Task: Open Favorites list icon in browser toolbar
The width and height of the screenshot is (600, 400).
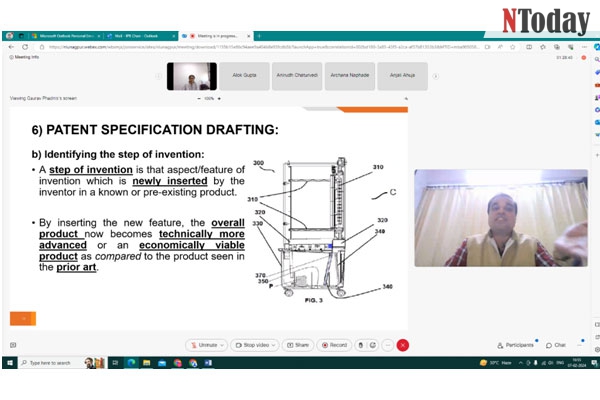Action: (543, 47)
